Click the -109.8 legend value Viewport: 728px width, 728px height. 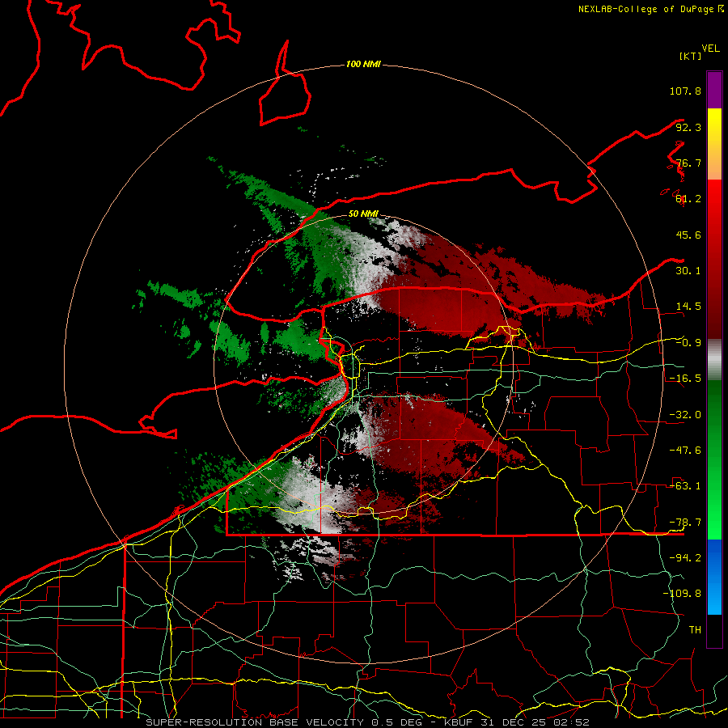(x=682, y=594)
